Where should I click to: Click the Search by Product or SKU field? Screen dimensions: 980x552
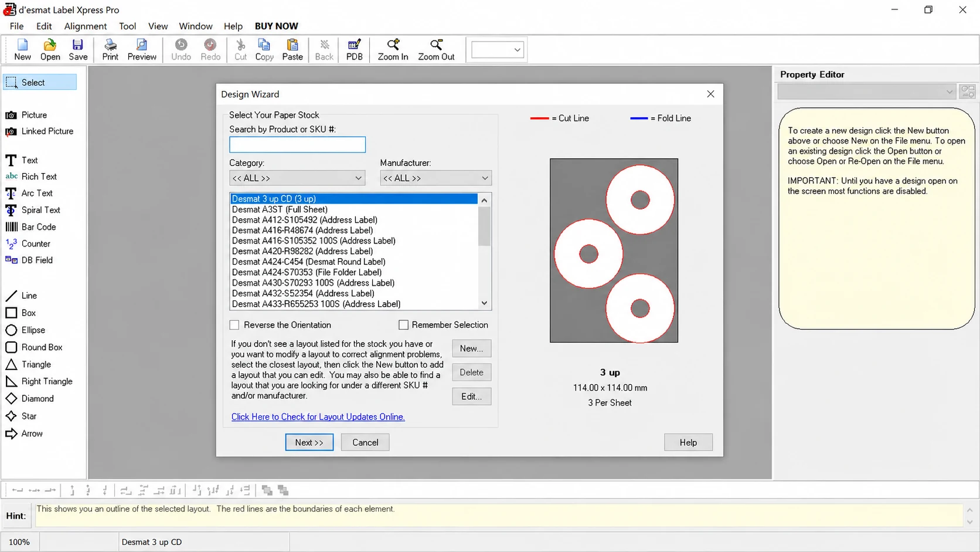297,144
